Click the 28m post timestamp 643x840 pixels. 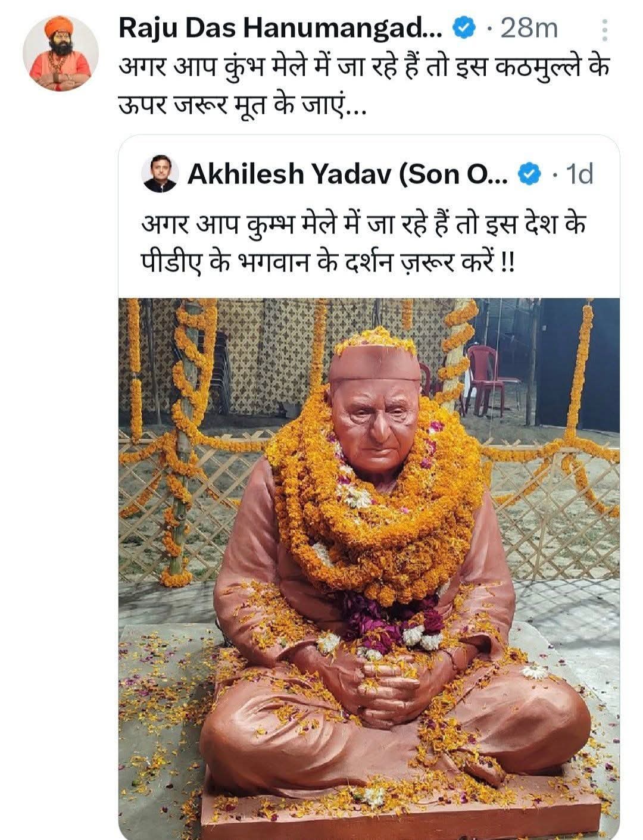529,28
